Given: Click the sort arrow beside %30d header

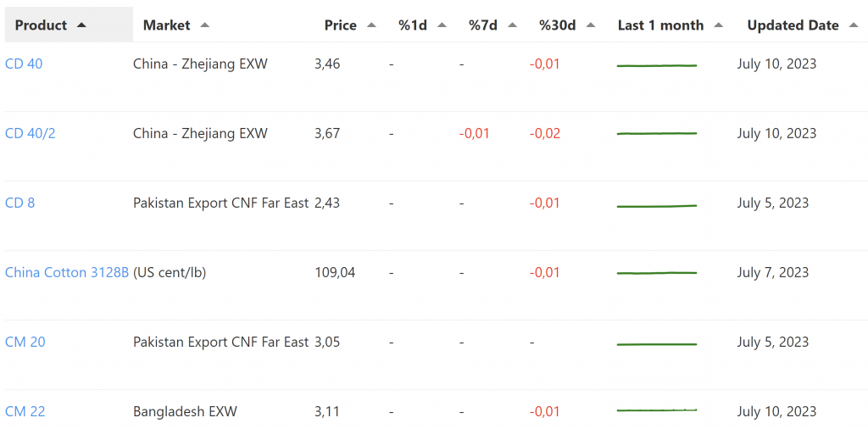Looking at the screenshot, I should click(x=591, y=25).
